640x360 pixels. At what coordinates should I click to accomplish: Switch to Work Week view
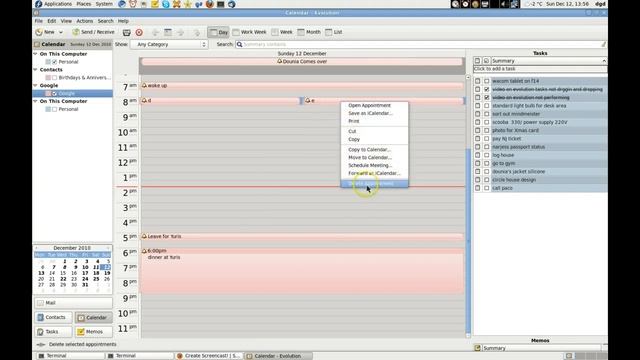249,32
